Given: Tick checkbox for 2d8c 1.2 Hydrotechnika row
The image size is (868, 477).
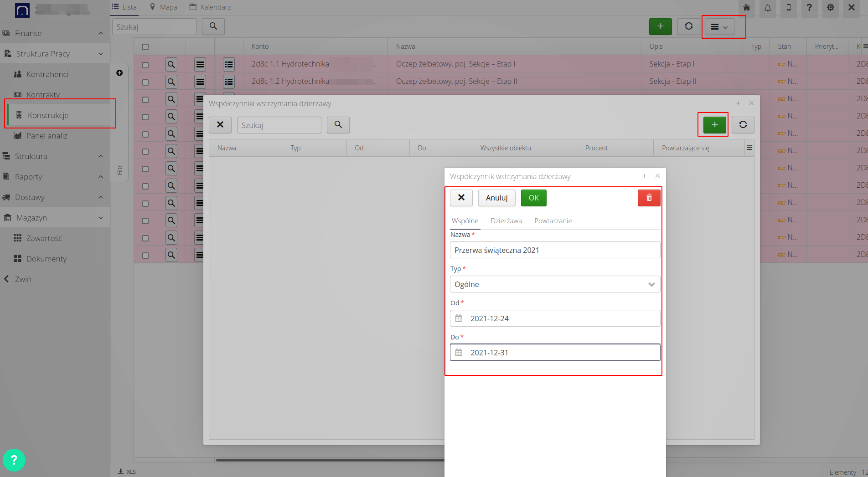Looking at the screenshot, I should (x=145, y=82).
